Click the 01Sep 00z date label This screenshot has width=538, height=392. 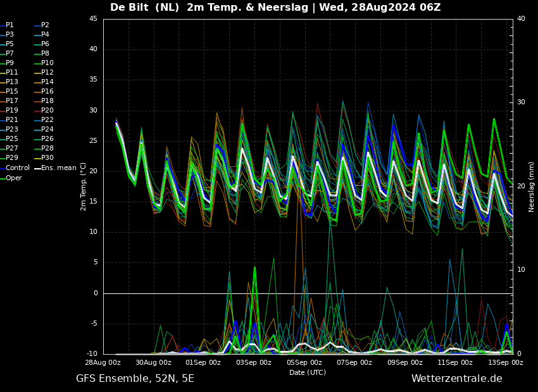204,362
